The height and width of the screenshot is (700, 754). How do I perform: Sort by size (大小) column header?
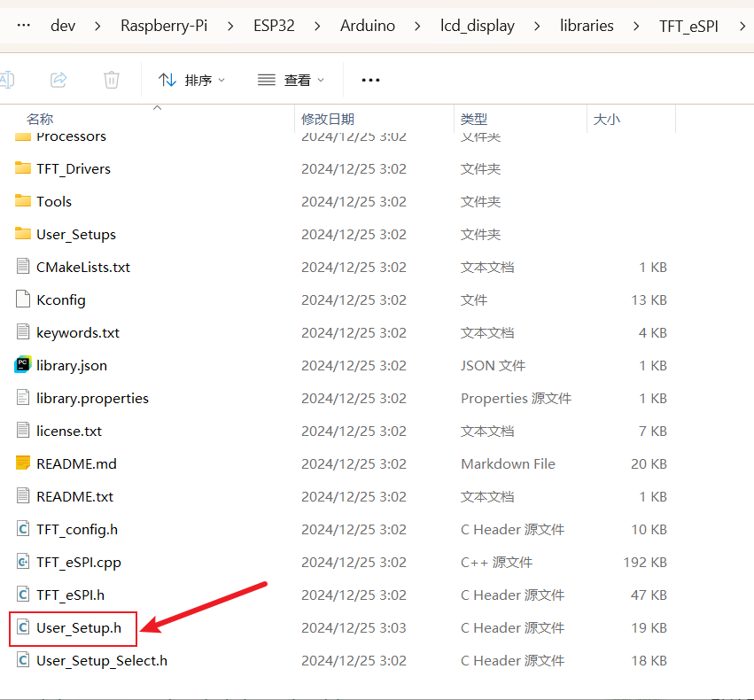[607, 119]
